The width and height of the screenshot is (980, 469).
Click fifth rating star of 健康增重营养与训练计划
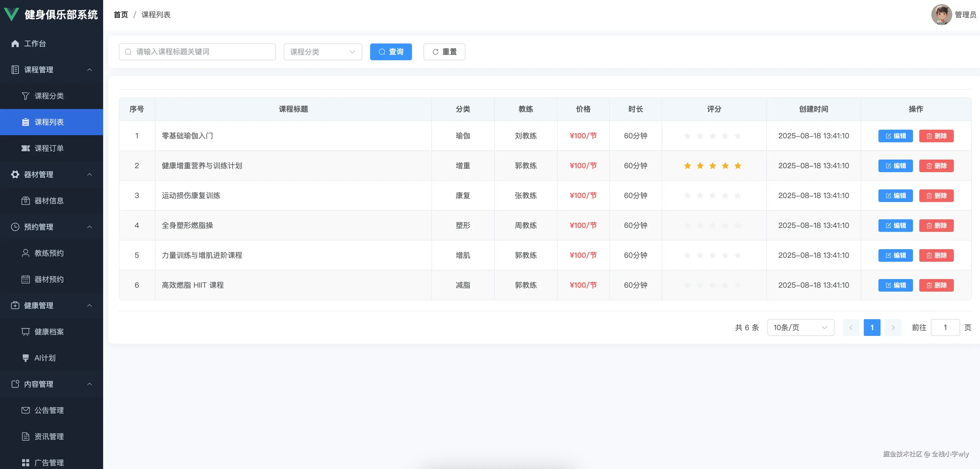click(738, 166)
